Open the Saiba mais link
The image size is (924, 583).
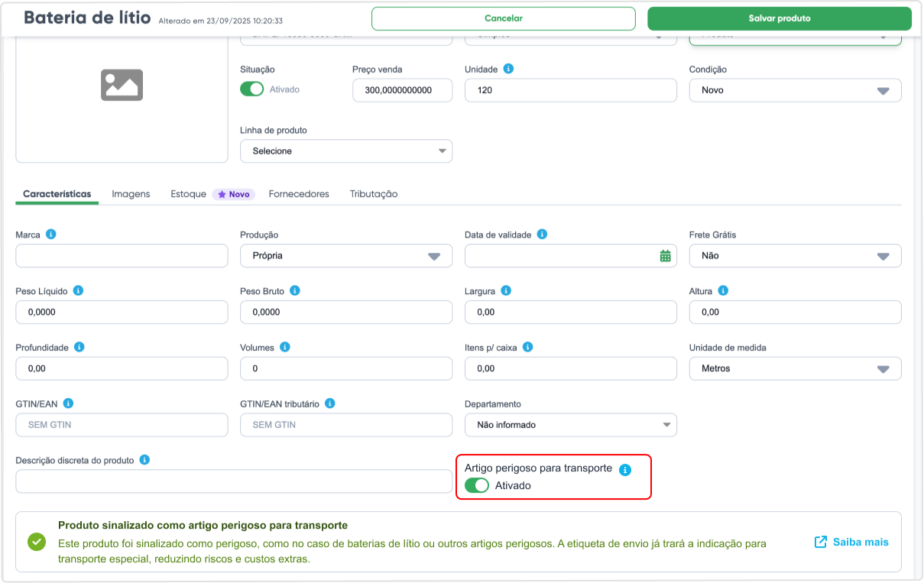pos(851,542)
